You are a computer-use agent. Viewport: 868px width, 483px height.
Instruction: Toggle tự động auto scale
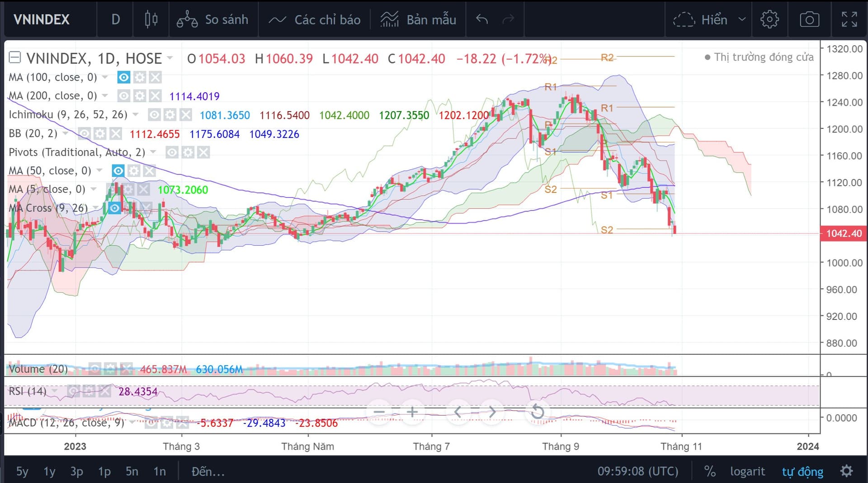802,472
